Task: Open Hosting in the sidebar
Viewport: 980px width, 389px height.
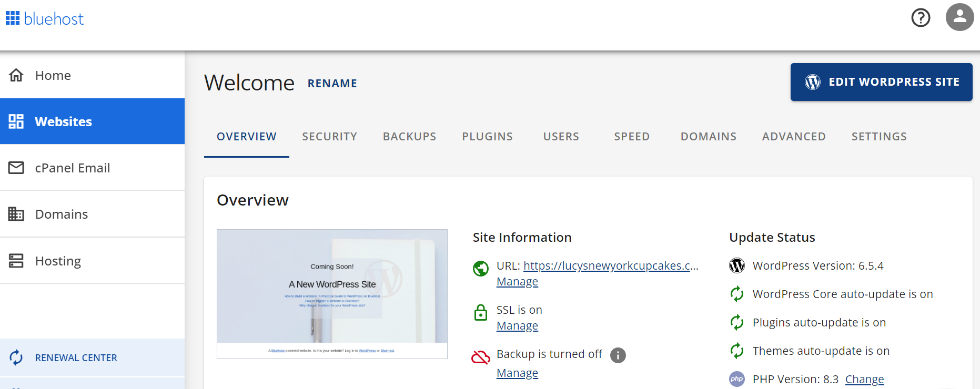Action: point(92,261)
